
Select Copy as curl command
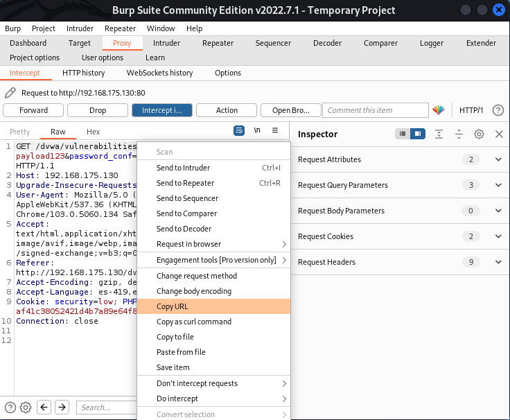pos(213,322)
